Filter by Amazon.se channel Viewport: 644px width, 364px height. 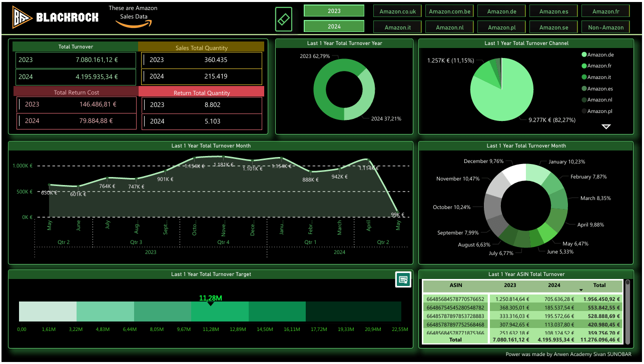[x=554, y=27]
